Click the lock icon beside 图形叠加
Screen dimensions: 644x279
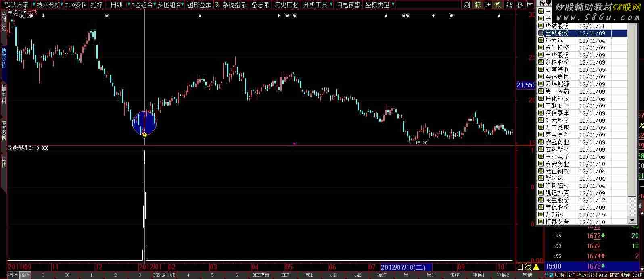coord(217,5)
